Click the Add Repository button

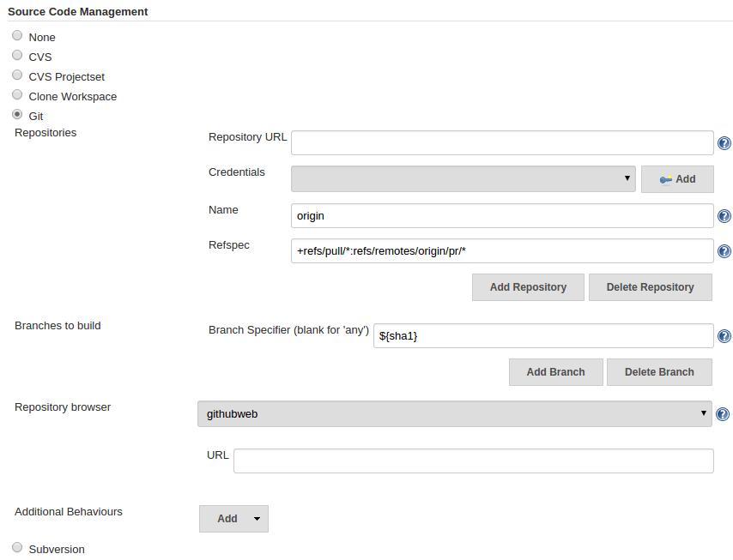[x=527, y=286]
